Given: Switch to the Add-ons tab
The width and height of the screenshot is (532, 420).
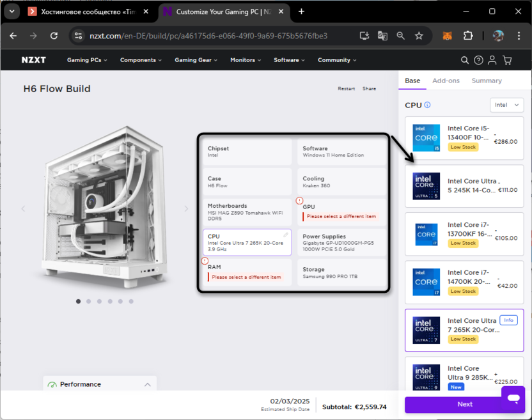Looking at the screenshot, I should point(446,81).
